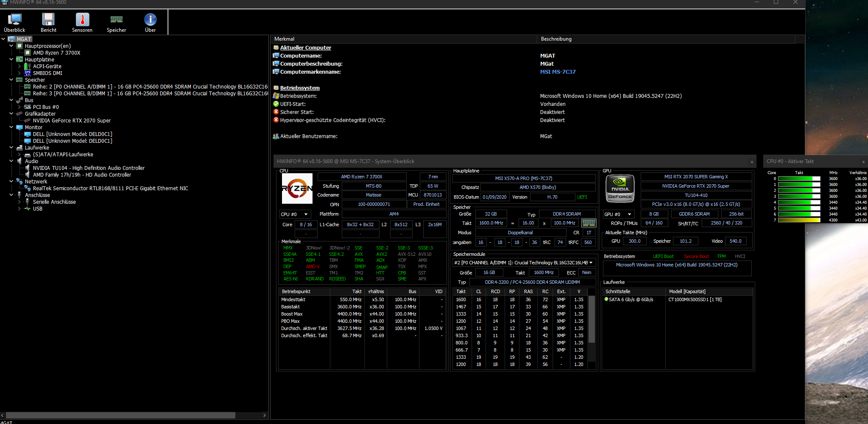Screen dimensions: 868x424
Task: Collapse the MGAT root node
Action: click(3, 39)
